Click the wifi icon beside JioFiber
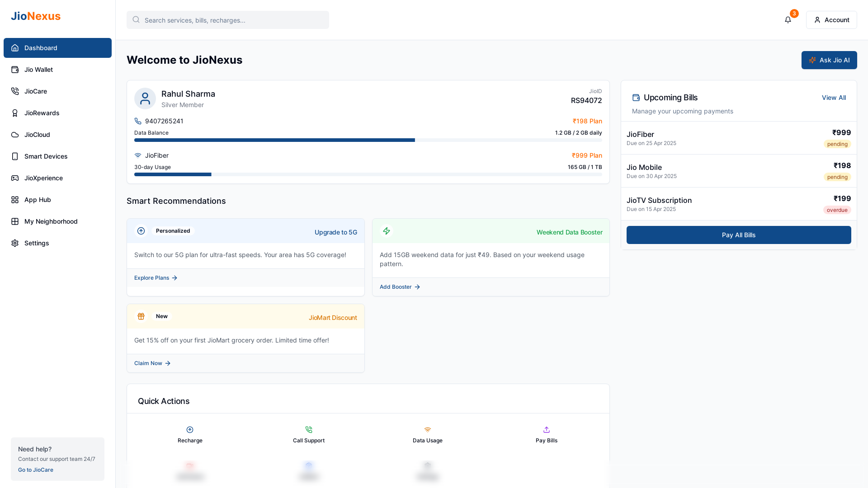The height and width of the screenshot is (488, 868). click(138, 155)
